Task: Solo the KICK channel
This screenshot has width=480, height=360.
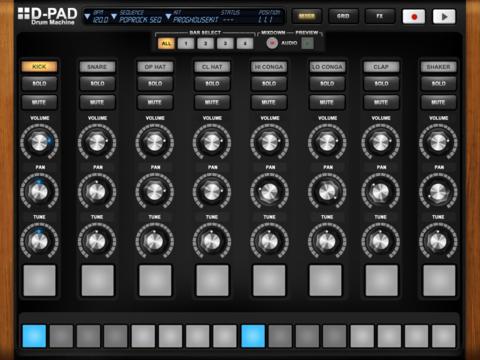Action: pos(39,84)
